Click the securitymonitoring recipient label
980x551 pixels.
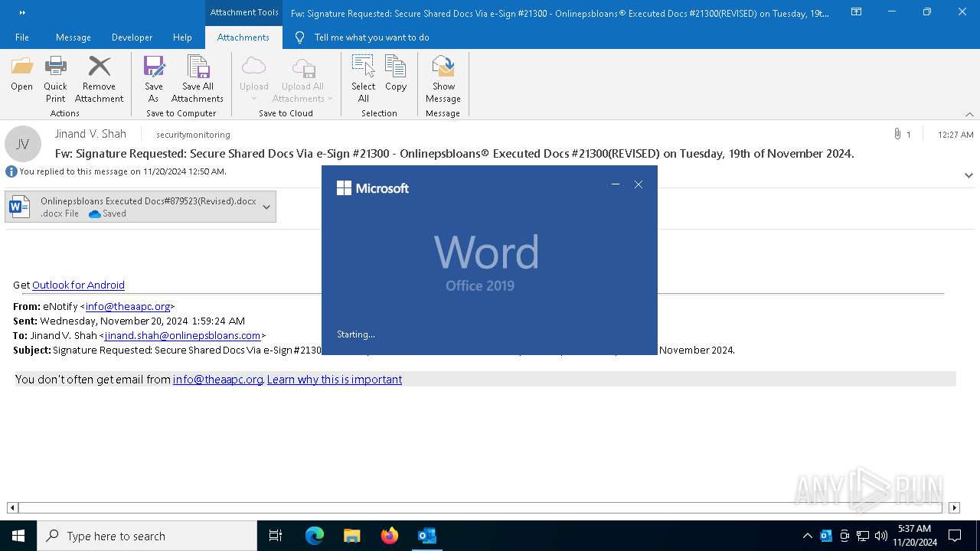pyautogui.click(x=193, y=135)
